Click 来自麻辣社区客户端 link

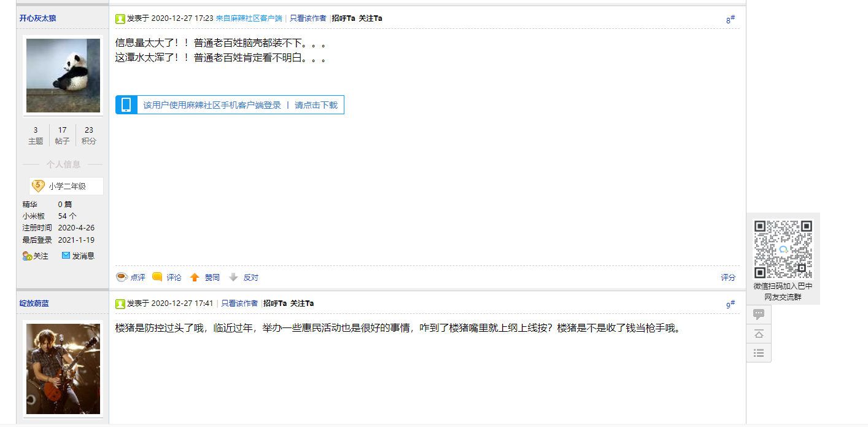(249, 18)
